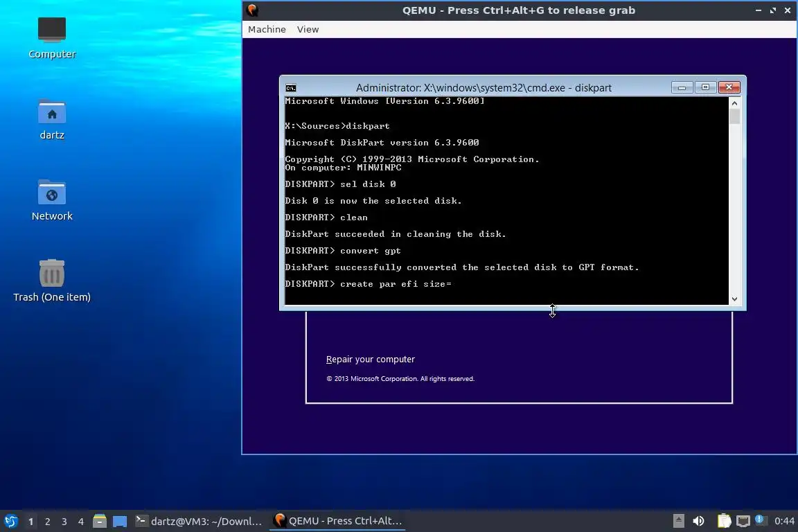Open the Machine menu in QEMU
This screenshot has height=532, width=798.
[x=267, y=30]
